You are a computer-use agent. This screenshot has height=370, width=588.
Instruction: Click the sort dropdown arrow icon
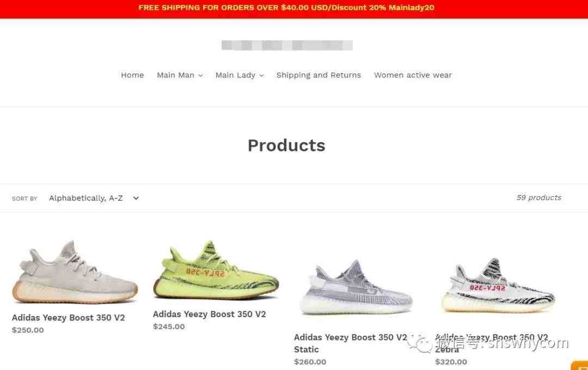(136, 198)
